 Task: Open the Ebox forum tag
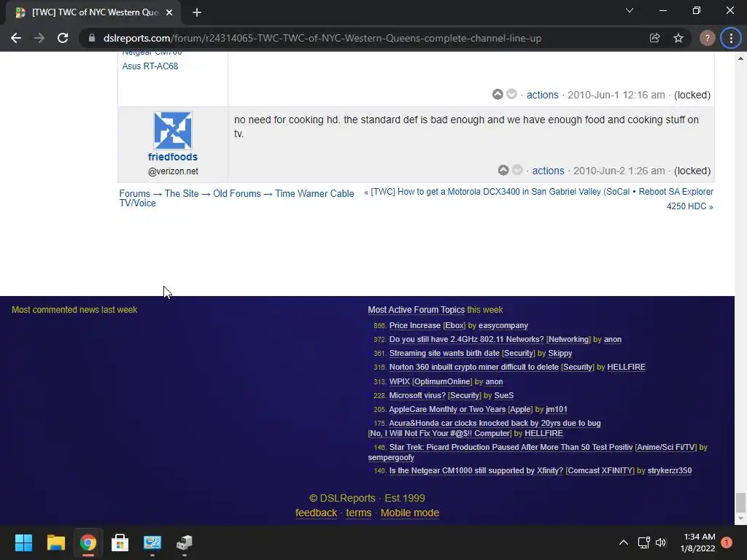[454, 325]
